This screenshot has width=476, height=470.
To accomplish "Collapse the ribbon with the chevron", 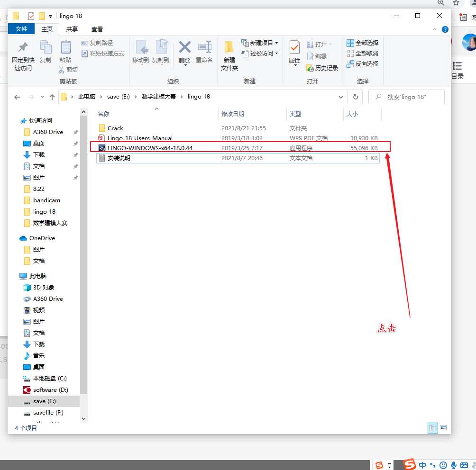I will (x=435, y=29).
